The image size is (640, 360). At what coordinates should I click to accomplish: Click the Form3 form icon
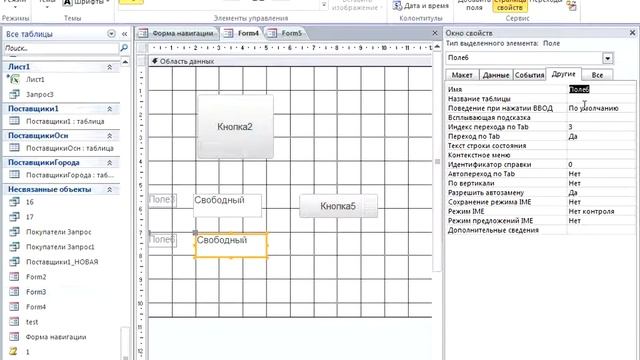coord(14,292)
